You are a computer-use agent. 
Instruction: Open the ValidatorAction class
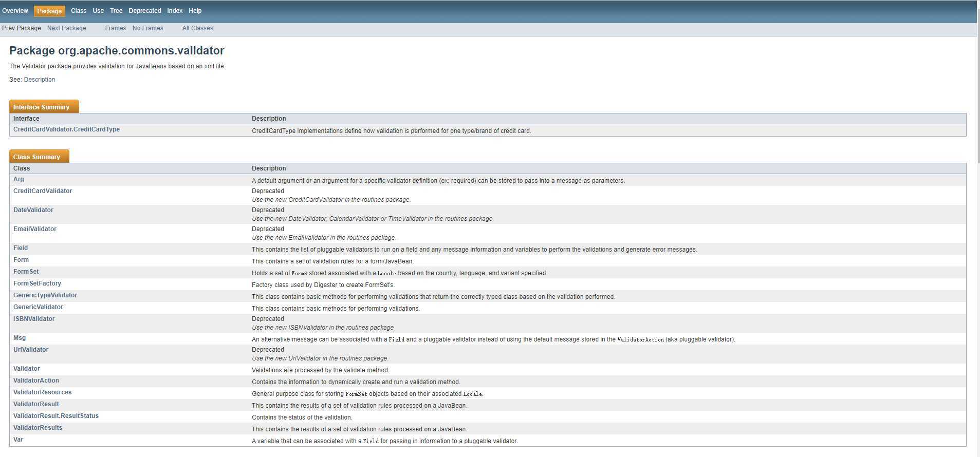(36, 380)
